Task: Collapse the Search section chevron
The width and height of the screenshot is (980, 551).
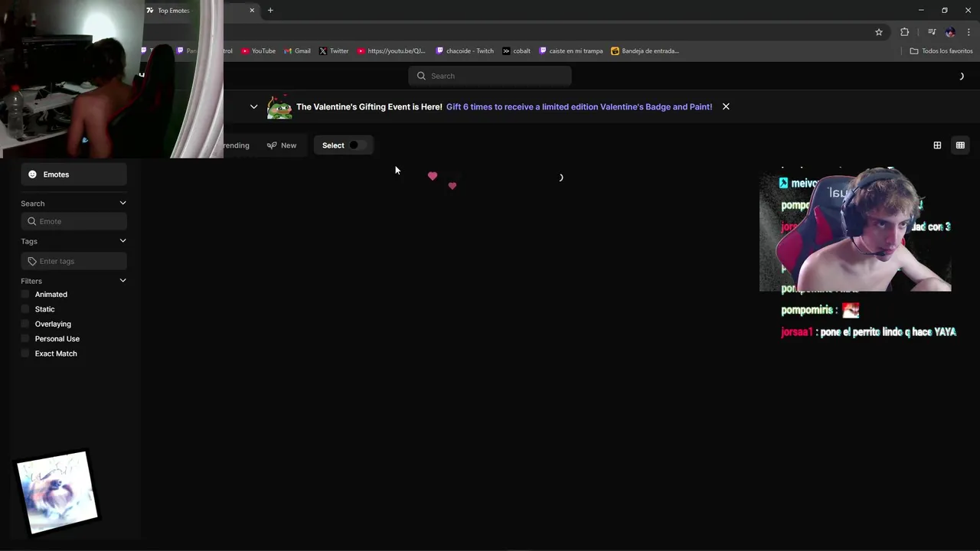Action: [x=122, y=204]
